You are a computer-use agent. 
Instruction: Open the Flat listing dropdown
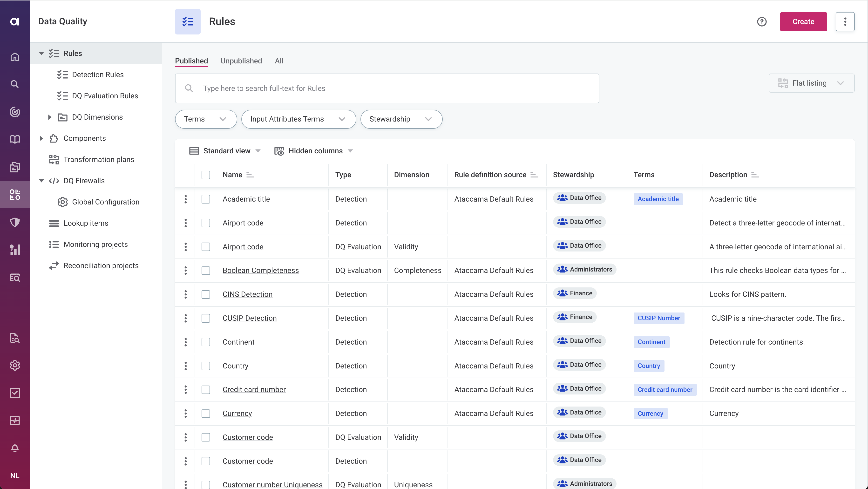pos(811,83)
